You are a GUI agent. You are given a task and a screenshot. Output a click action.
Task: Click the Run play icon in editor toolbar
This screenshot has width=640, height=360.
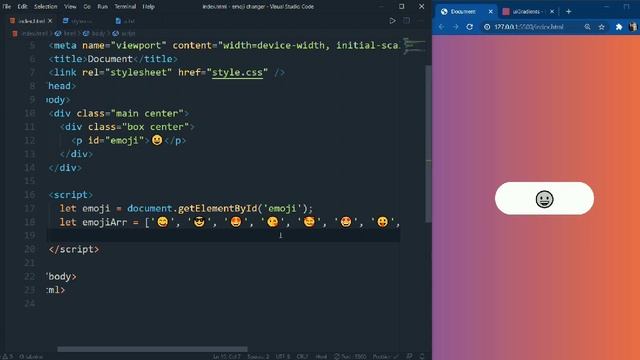(392, 21)
